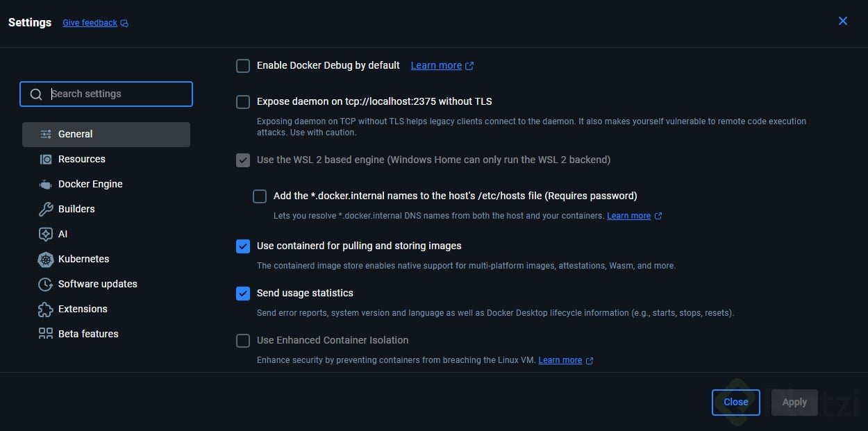Disable Send usage statistics checkbox
Viewport: 868px width, 431px height.
pyautogui.click(x=243, y=294)
